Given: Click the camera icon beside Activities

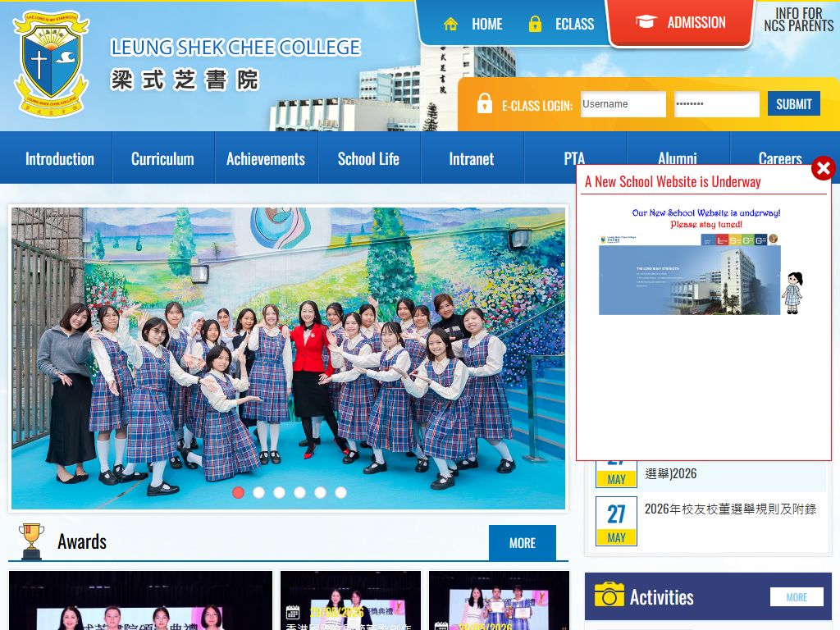Looking at the screenshot, I should pos(609,594).
